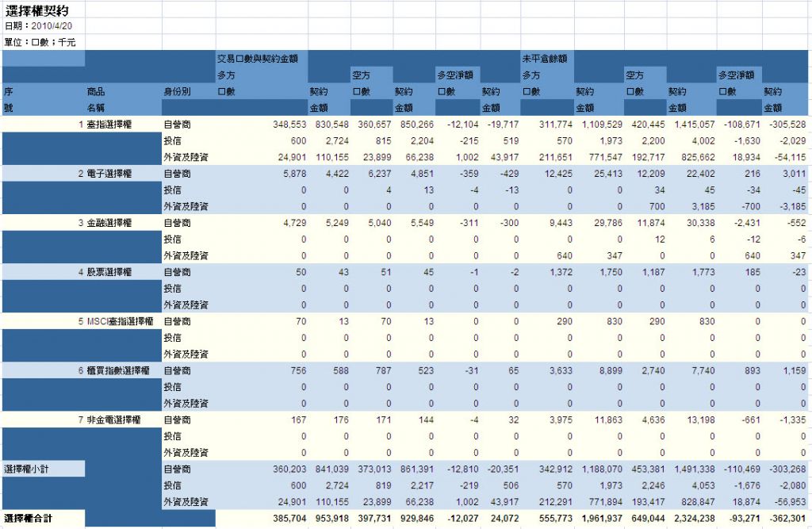Select the 選擇權小計 subtotal label
This screenshot has width=812, height=529.
tap(26, 469)
